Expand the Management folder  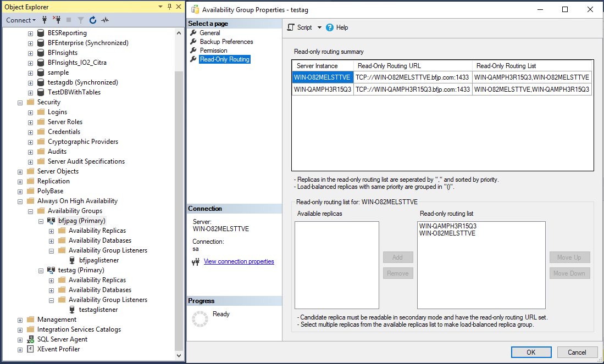(20, 320)
